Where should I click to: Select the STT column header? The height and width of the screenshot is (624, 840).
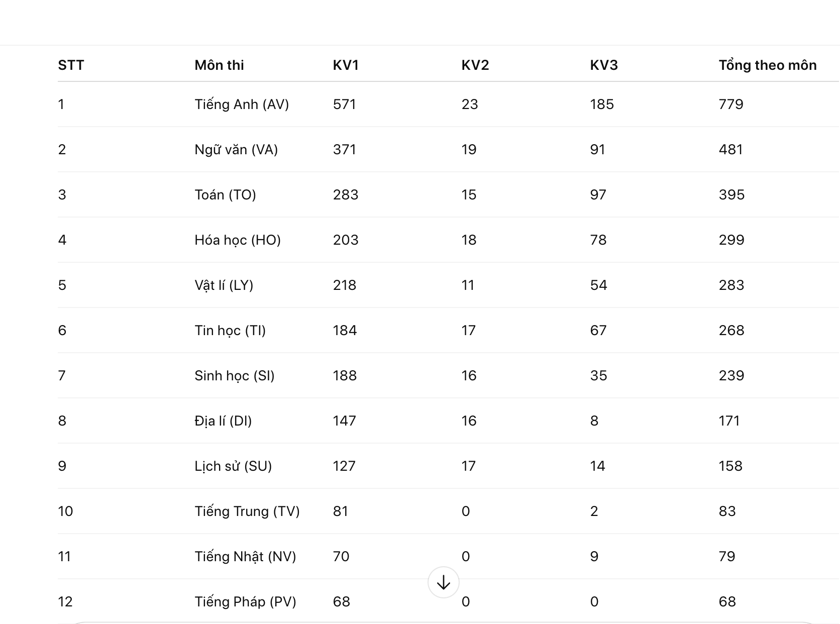[x=71, y=65]
